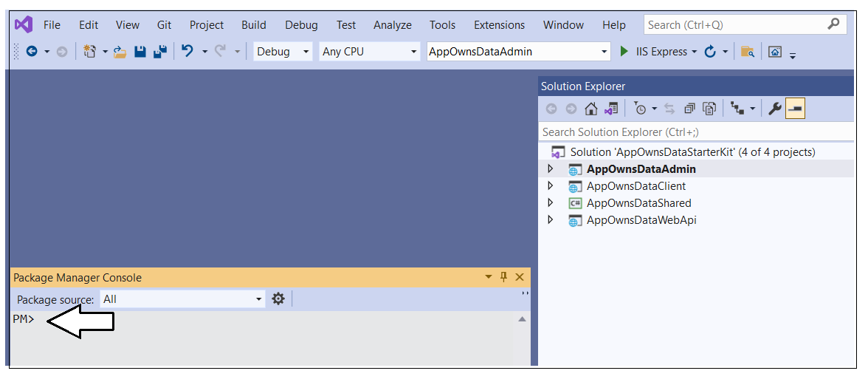Select the AppOwnsDataClient project

636,186
